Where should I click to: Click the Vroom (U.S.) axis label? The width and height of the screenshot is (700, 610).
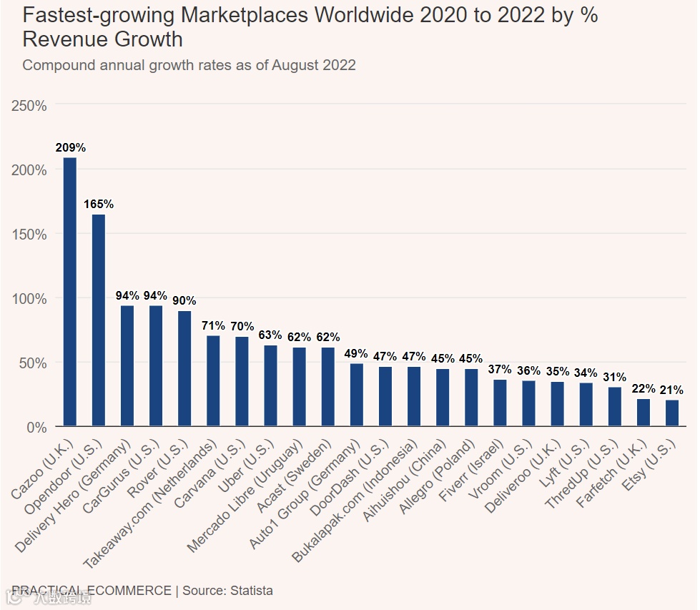click(501, 469)
